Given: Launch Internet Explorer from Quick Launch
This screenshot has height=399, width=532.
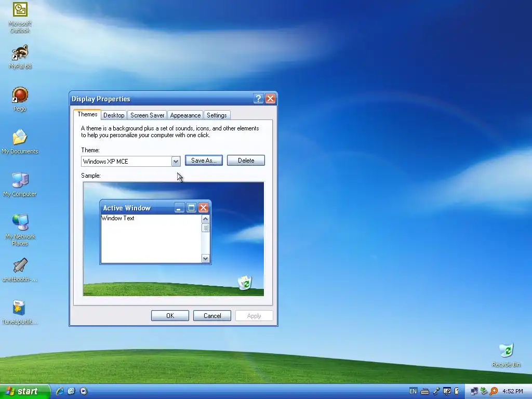Looking at the screenshot, I should pyautogui.click(x=60, y=391).
